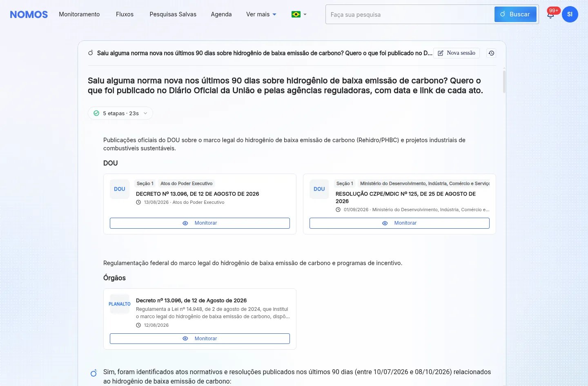Focus the Faça sua pesquisa search field
Image resolution: width=588 pixels, height=386 pixels.
tap(410, 14)
